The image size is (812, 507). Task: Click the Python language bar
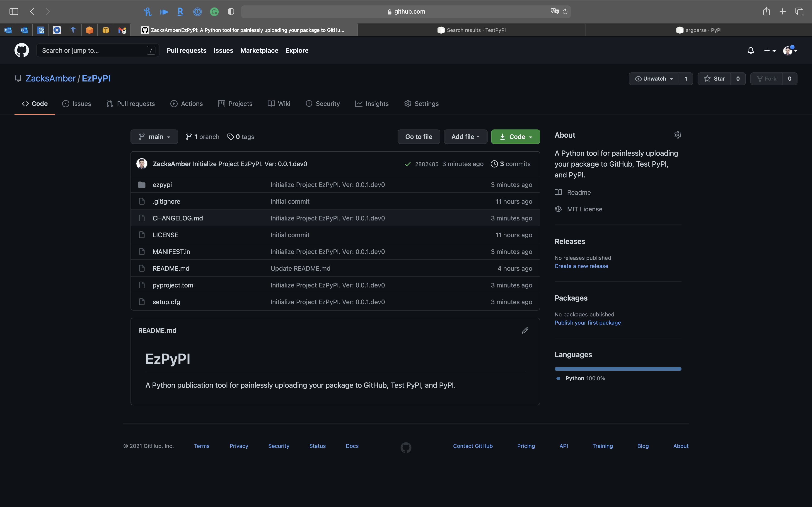tap(618, 369)
